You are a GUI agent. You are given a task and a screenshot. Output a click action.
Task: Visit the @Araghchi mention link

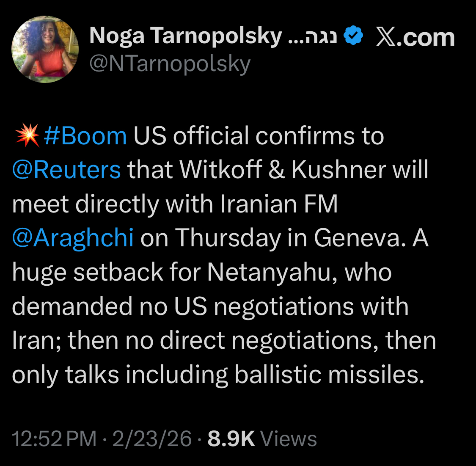(73, 238)
